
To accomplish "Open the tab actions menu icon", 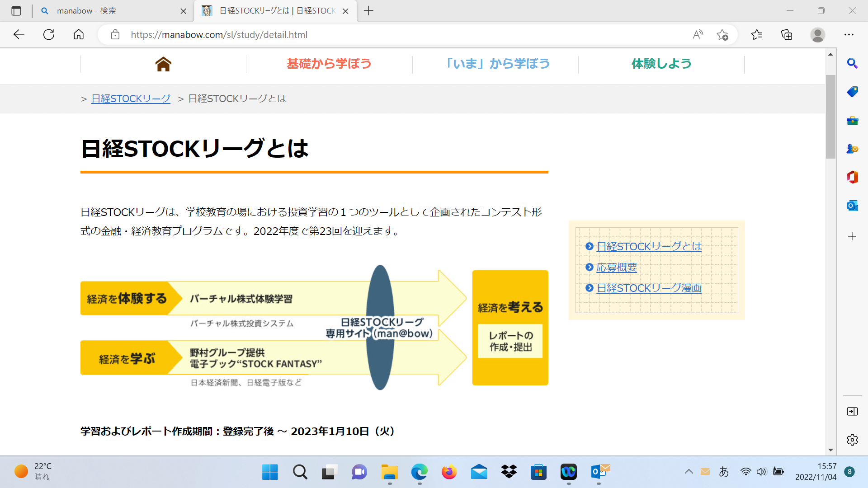I will tap(16, 11).
